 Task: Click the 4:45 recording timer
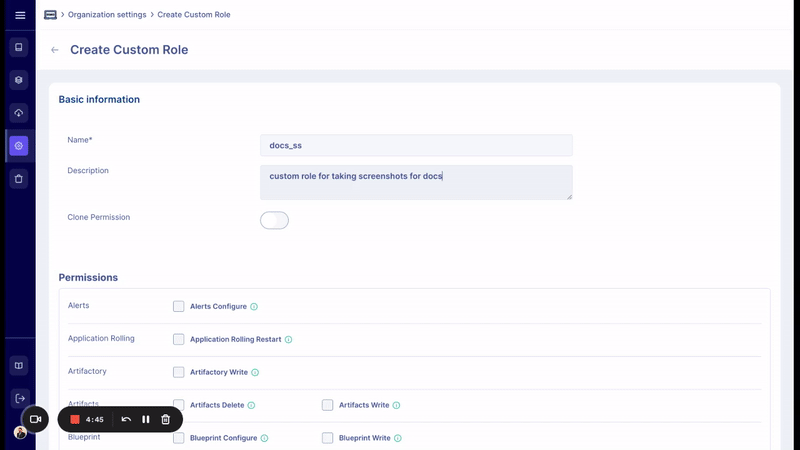coord(95,419)
